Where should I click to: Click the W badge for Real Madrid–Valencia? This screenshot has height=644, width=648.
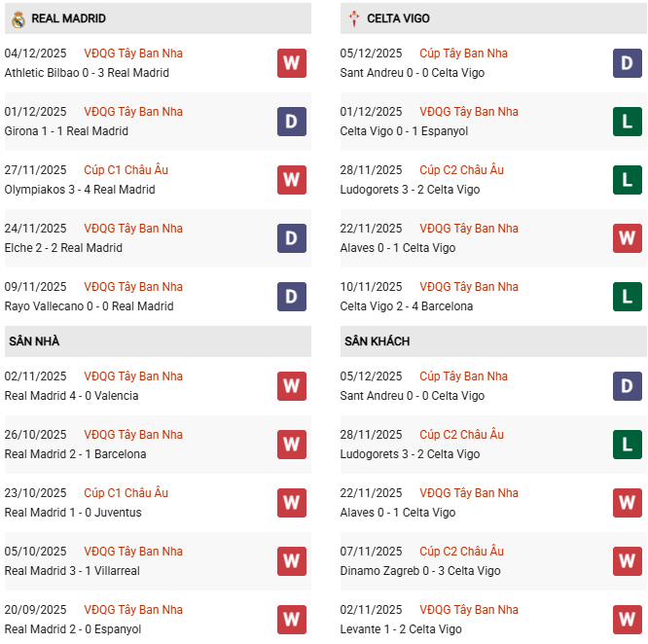(x=291, y=386)
